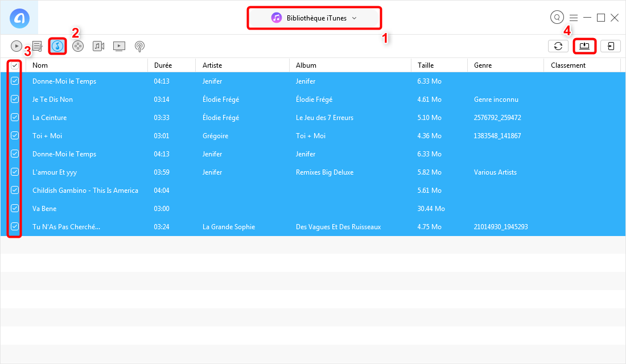This screenshot has width=626, height=364.
Task: Open the search magnifier icon
Action: click(557, 18)
